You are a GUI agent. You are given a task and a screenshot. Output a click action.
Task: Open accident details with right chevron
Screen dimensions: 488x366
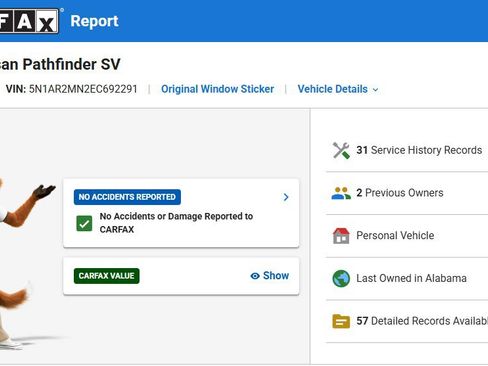point(286,197)
